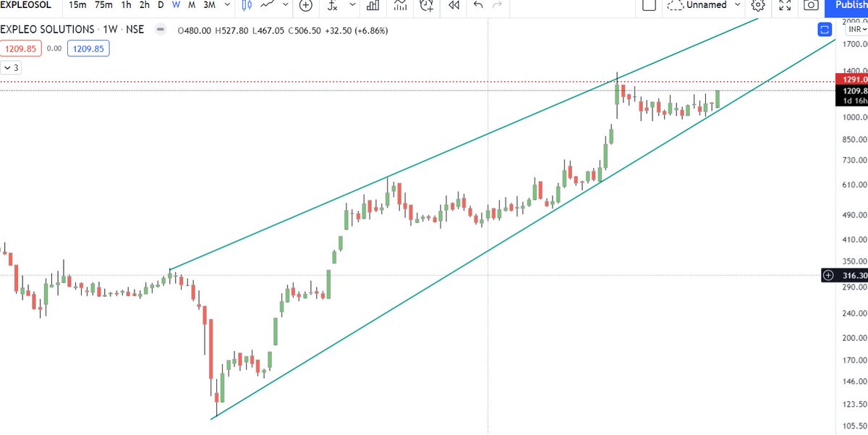
Task: Expand chart style dropdown arrow
Action: point(284,5)
